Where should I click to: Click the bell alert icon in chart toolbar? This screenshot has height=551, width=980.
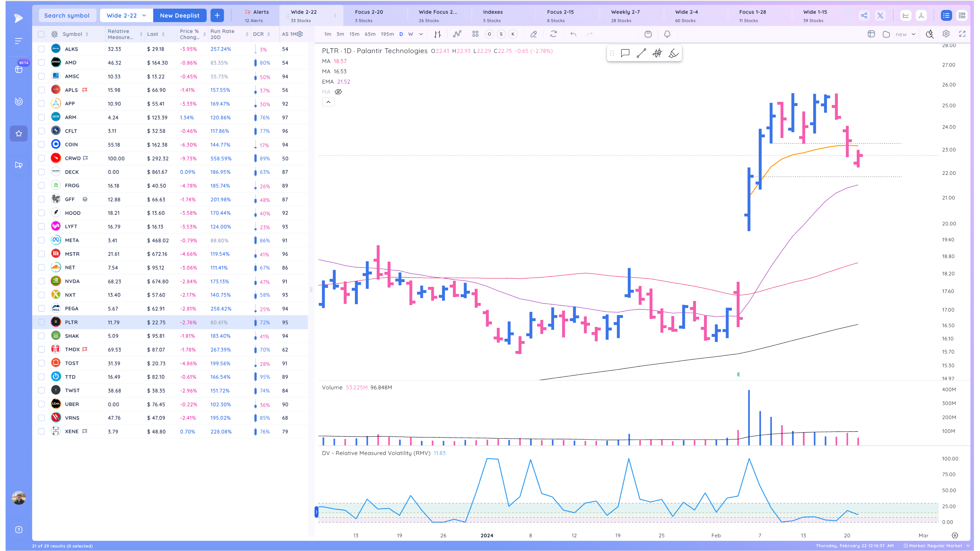tap(667, 34)
